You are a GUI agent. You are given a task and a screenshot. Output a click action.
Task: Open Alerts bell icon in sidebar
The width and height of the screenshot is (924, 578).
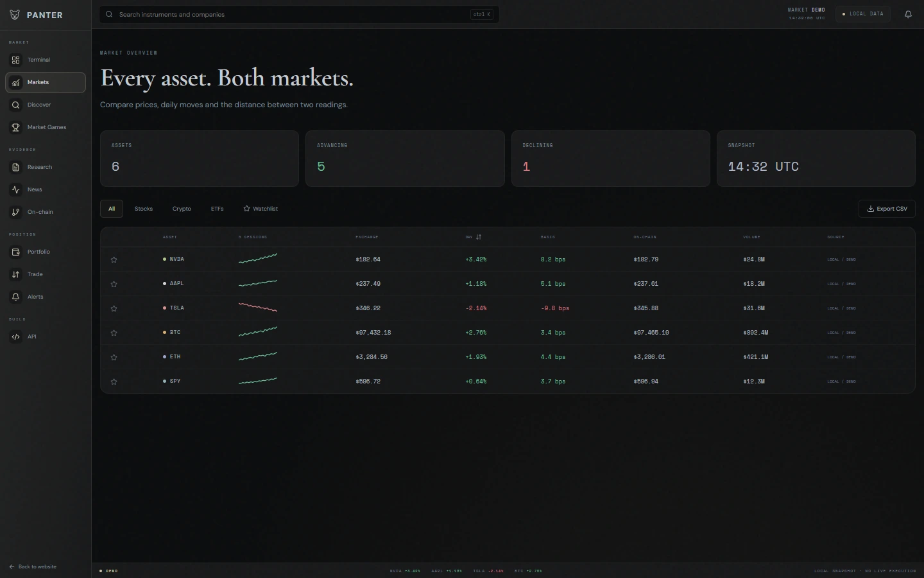point(16,297)
